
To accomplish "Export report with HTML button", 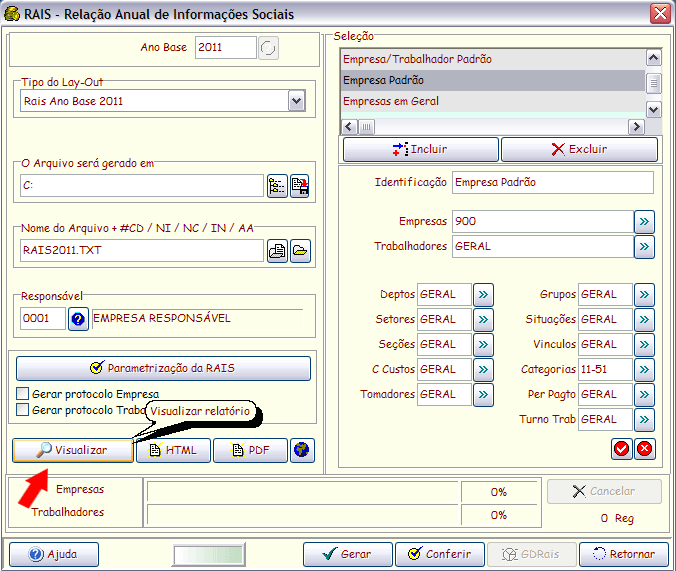I will [173, 450].
